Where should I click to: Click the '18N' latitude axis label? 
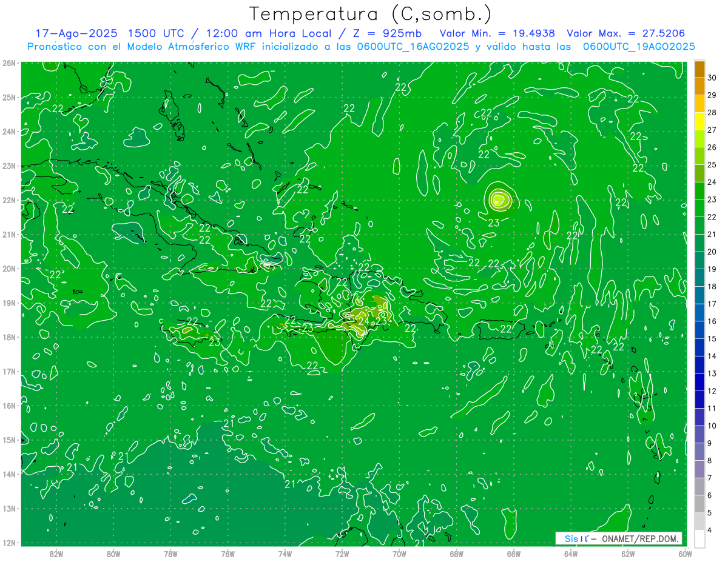tap(9, 337)
